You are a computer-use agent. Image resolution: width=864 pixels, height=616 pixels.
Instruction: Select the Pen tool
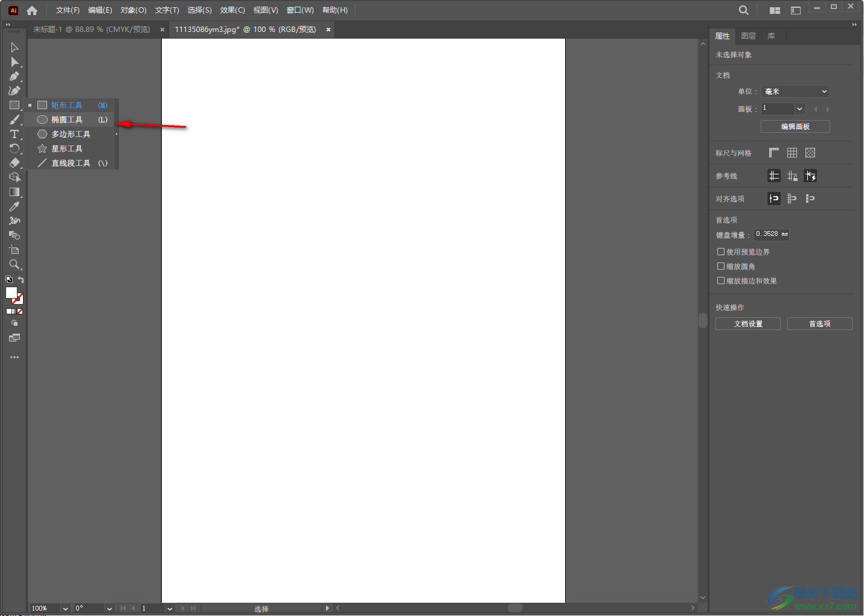coord(14,76)
